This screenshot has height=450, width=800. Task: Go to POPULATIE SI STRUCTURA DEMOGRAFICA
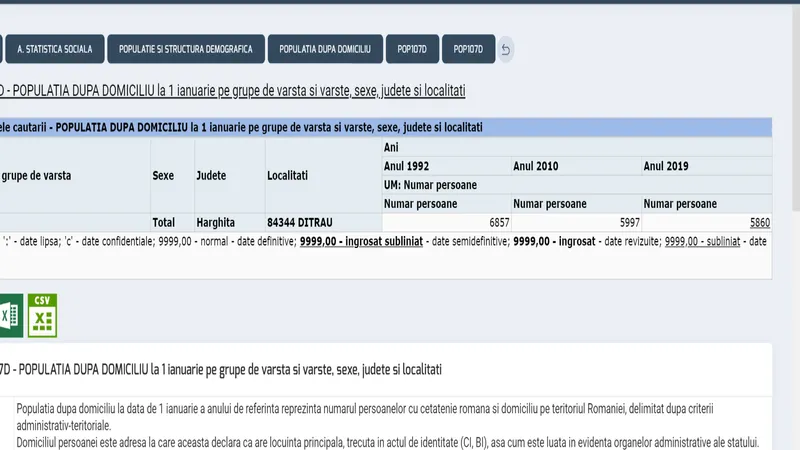point(186,48)
